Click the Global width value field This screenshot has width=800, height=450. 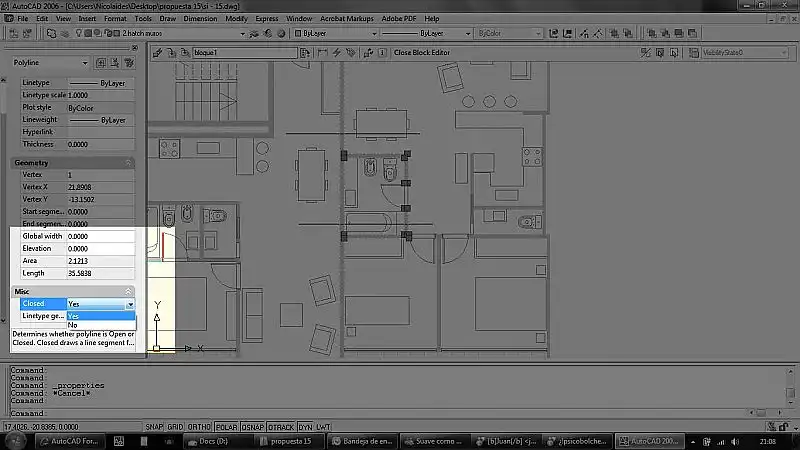click(100, 236)
